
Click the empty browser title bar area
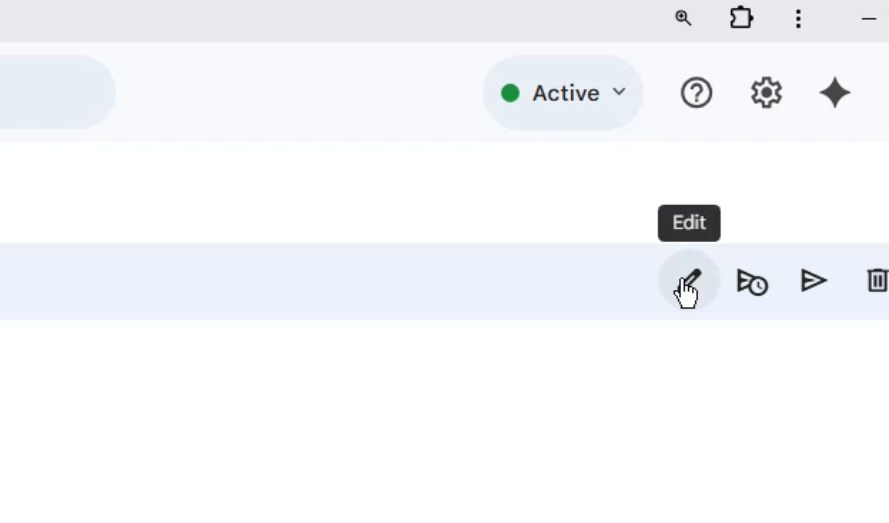300,20
